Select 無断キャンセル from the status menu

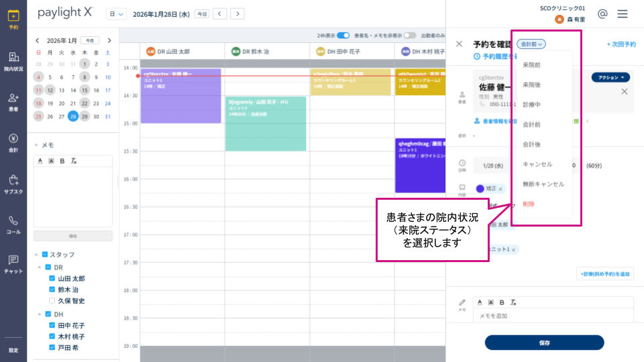click(544, 184)
